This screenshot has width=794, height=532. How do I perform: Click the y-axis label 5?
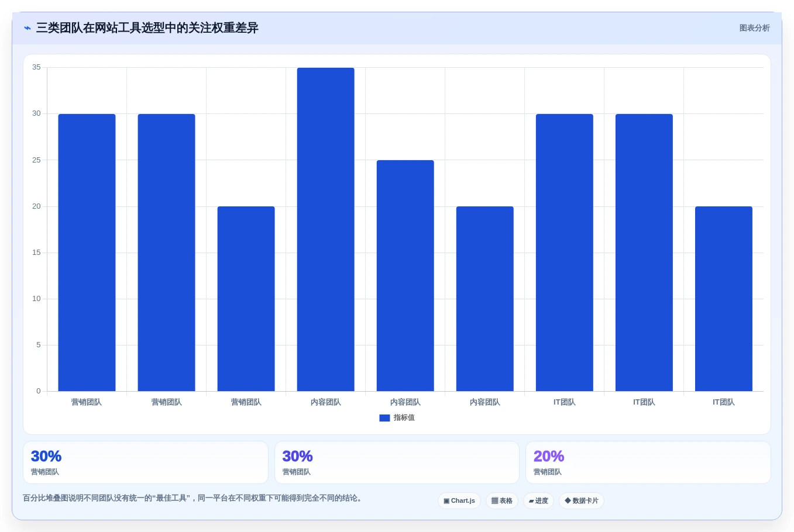coord(39,345)
